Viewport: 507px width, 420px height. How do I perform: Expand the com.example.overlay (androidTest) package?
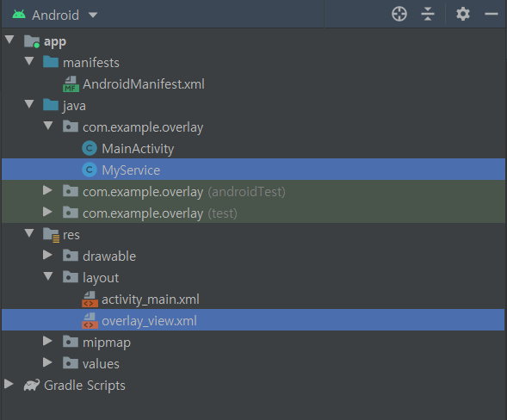(x=47, y=190)
